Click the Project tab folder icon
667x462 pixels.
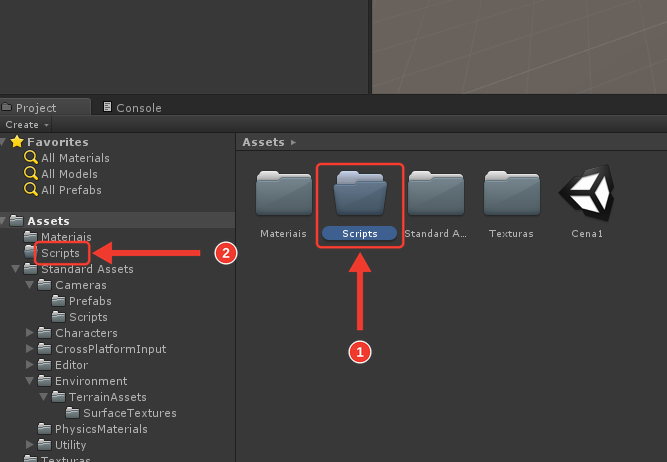(x=6, y=107)
